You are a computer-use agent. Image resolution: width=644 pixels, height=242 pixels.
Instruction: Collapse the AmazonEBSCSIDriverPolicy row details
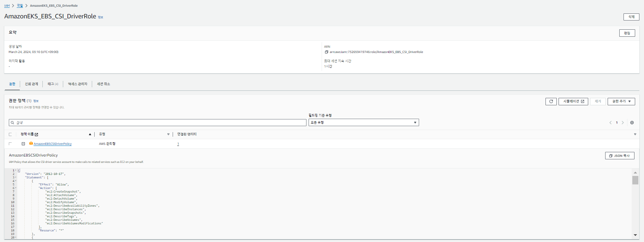tap(23, 144)
